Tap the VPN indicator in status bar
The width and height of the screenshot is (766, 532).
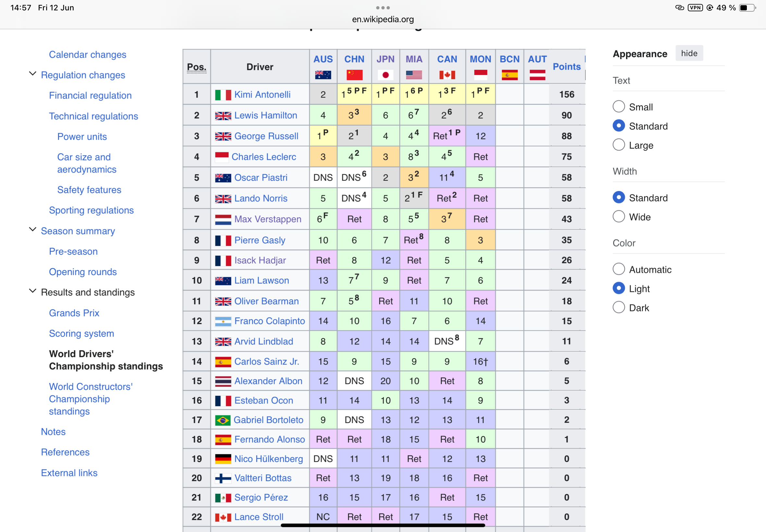tap(695, 8)
